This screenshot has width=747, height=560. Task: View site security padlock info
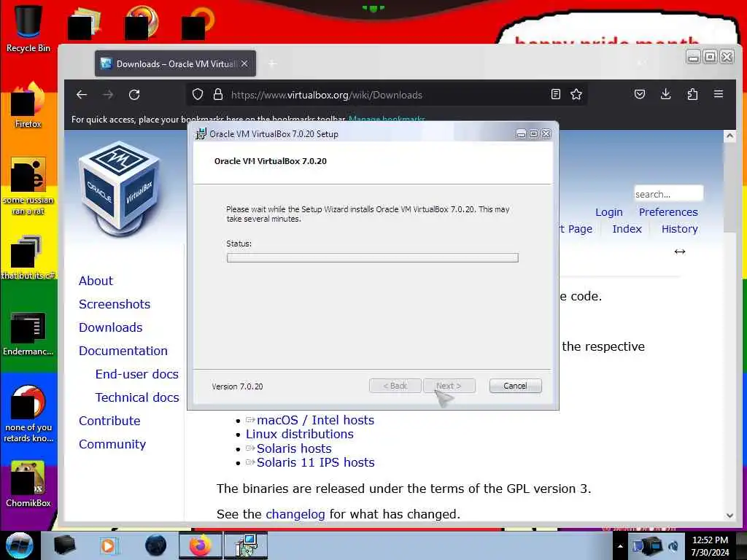218,94
